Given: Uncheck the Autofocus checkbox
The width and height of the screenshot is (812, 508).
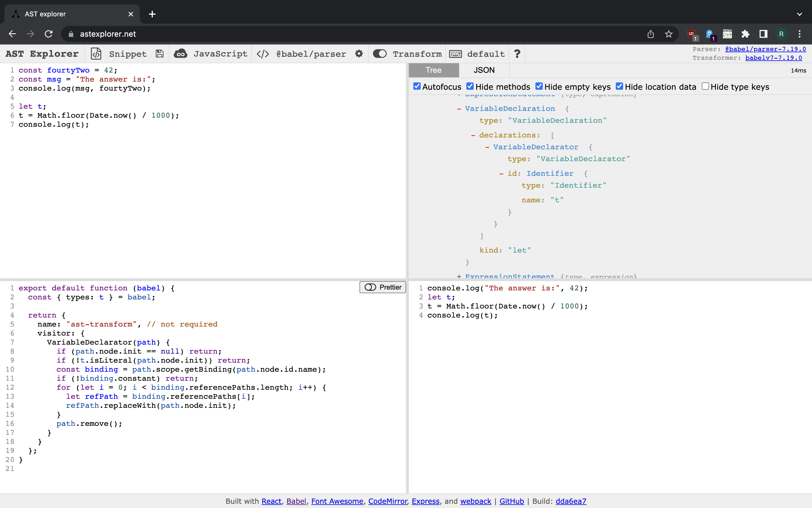Looking at the screenshot, I should pyautogui.click(x=417, y=86).
